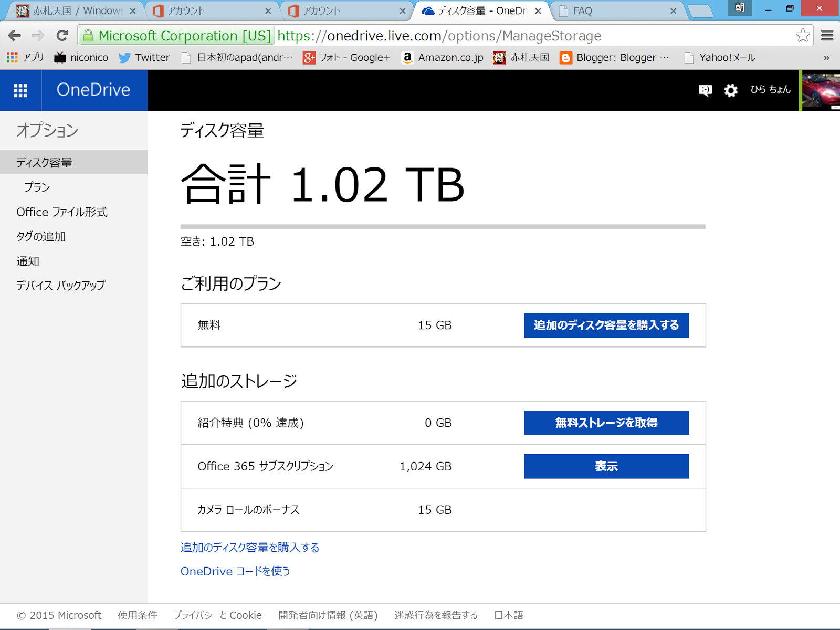Open the Blogger bookmark
The image size is (840, 630).
[615, 58]
